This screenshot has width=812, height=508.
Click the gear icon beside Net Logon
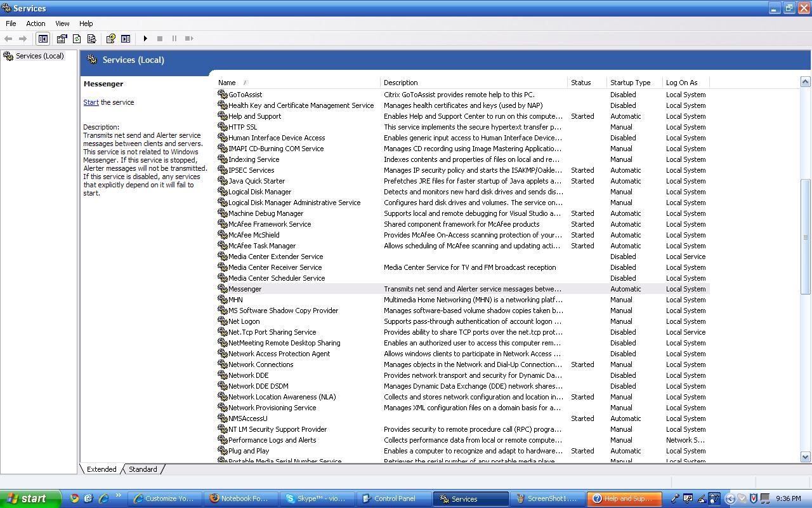[223, 321]
